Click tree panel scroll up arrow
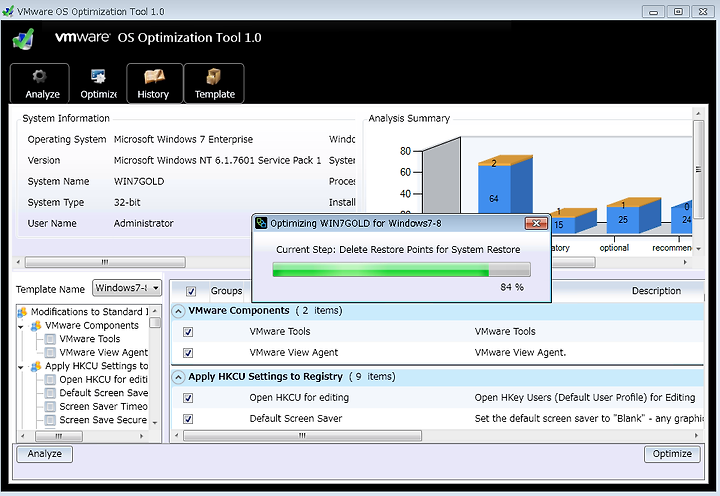Viewport: 720px width, 496px height. click(x=155, y=311)
